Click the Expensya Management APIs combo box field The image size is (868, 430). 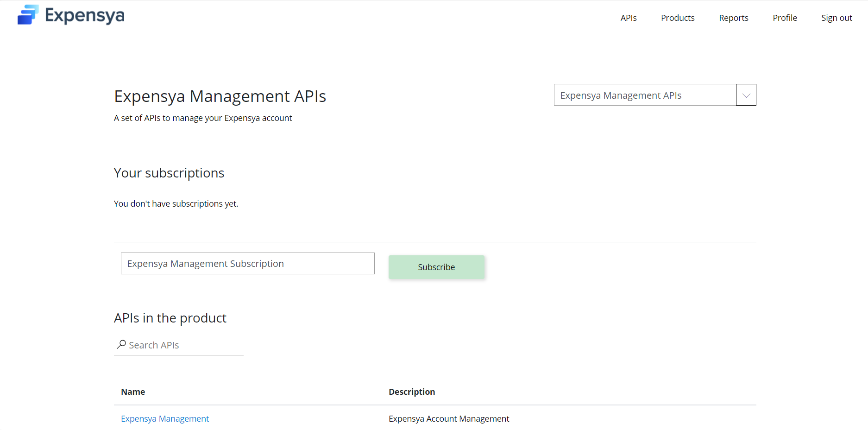[644, 95]
